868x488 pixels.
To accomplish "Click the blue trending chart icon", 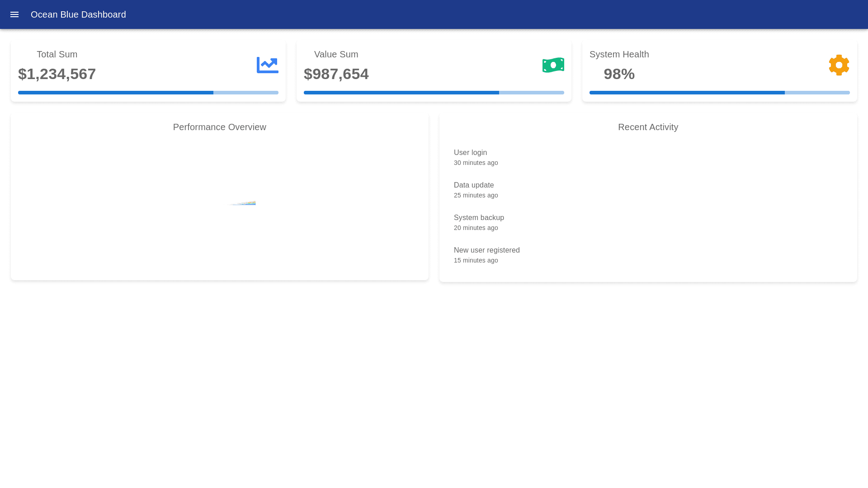I will pyautogui.click(x=268, y=65).
